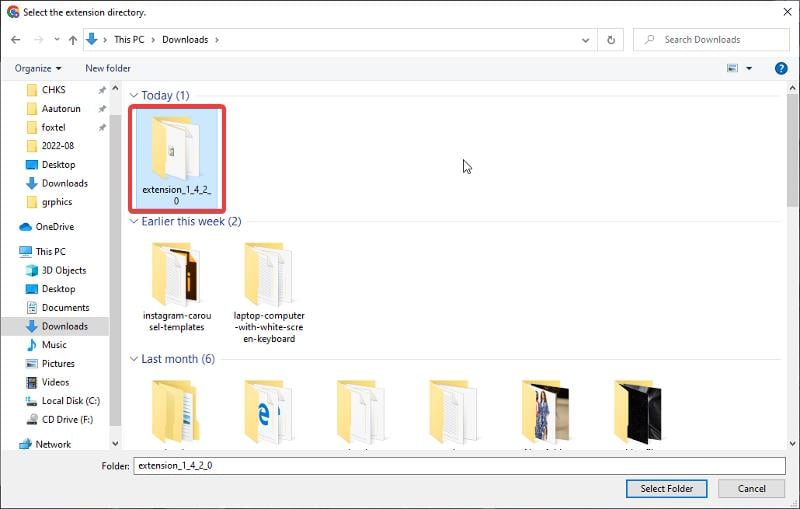Collapse the Last month (6) group
Viewport: 800px width, 509px height.
pyautogui.click(x=134, y=359)
